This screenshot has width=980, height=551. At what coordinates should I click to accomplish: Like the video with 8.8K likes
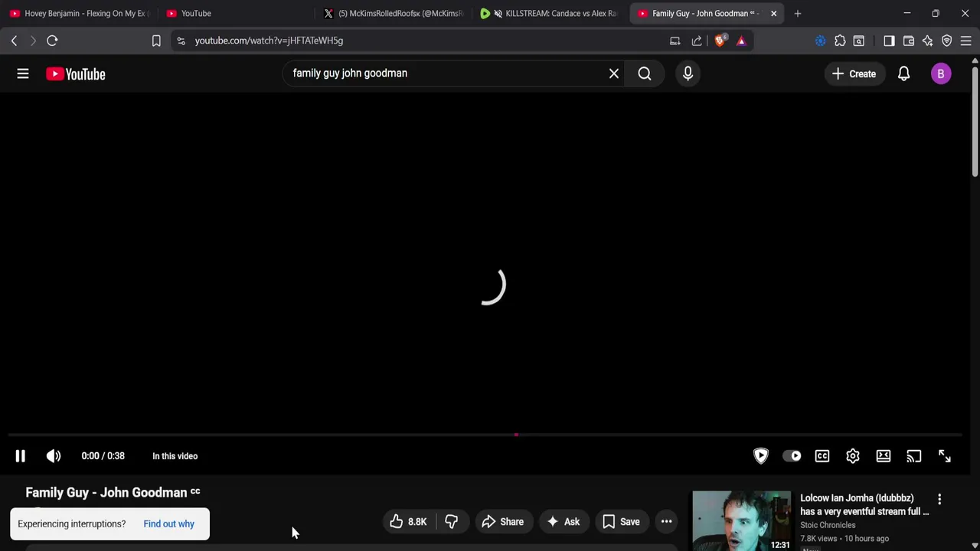409,522
